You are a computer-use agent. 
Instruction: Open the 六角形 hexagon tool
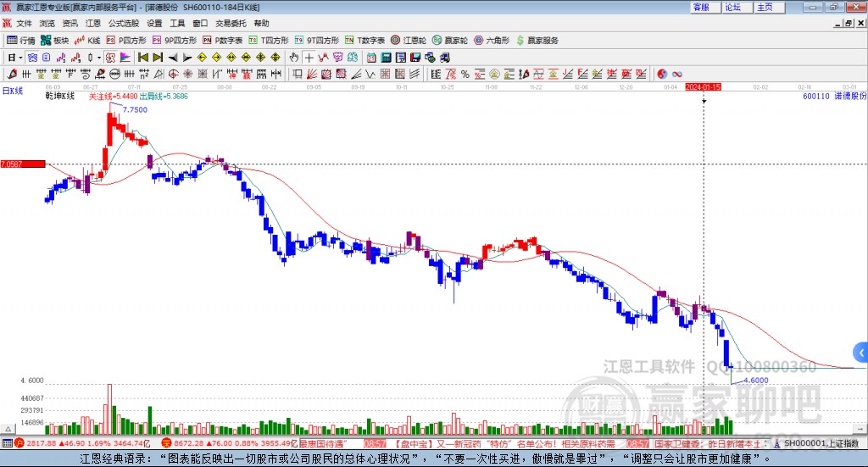coord(492,41)
